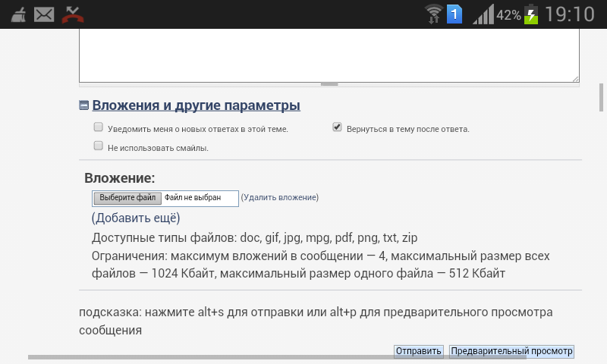Screen dimensions: 607x364
Task: Click the Ограничения: максимум вложений text
Action: coord(320,265)
